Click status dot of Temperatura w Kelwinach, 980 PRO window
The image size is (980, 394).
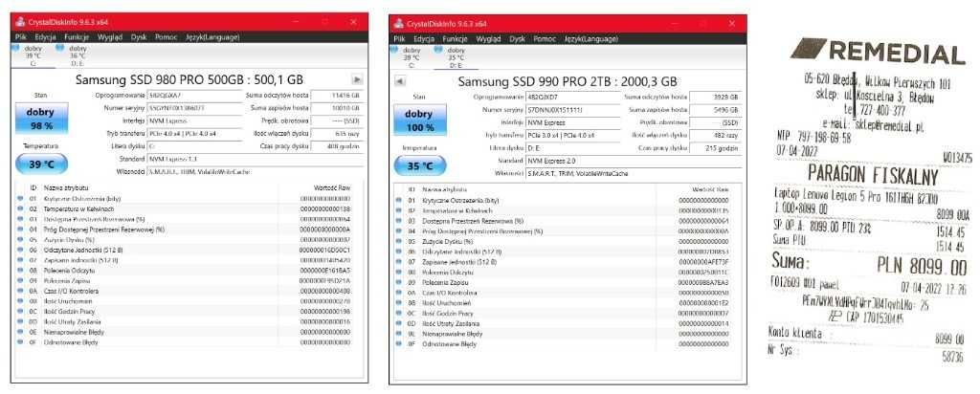click(20, 208)
